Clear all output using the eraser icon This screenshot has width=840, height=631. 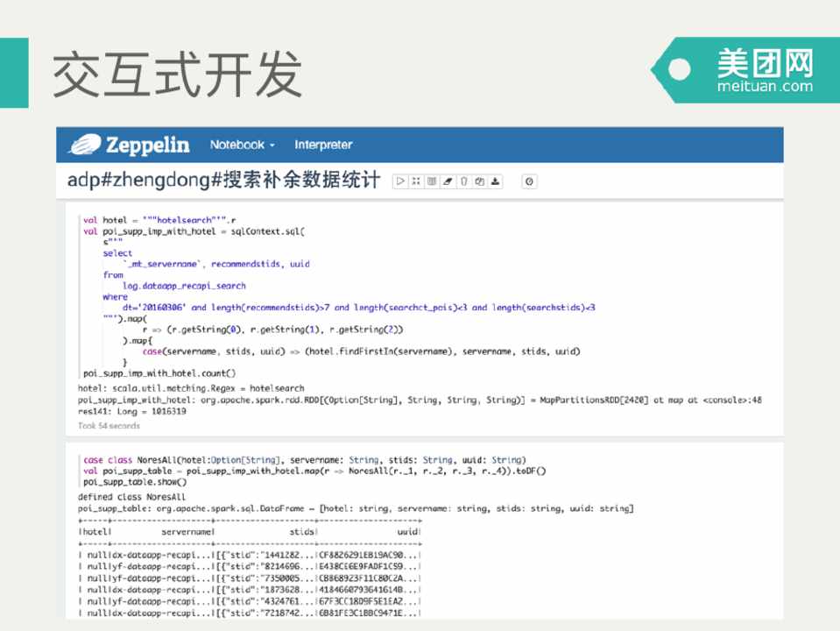tap(447, 181)
